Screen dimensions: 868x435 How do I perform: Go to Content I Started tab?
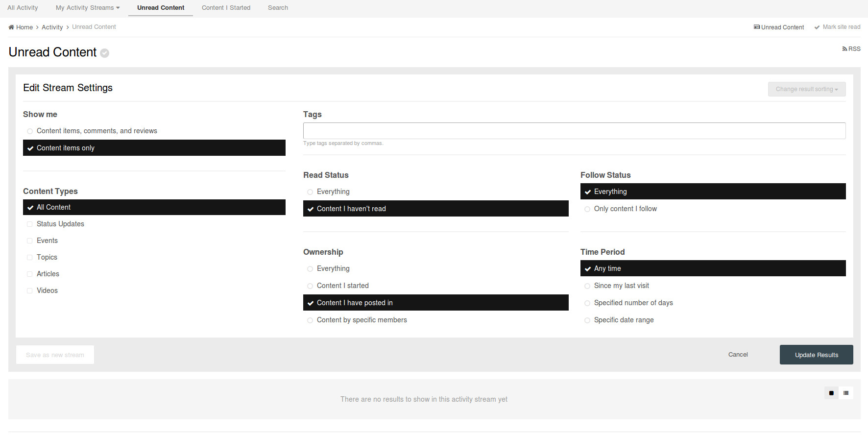pyautogui.click(x=226, y=8)
